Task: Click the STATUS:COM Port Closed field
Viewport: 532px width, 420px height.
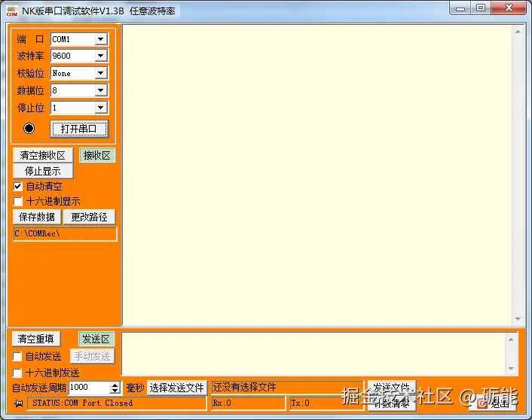Action: tap(116, 403)
